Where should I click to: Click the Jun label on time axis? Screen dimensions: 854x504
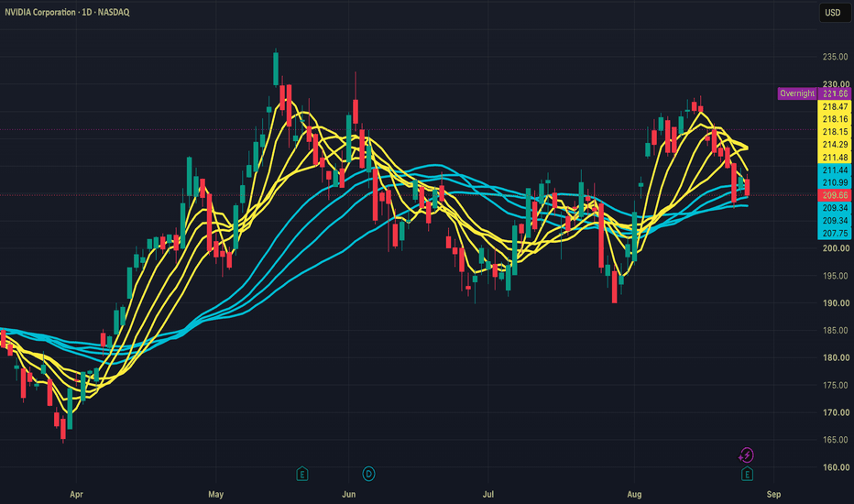(348, 494)
